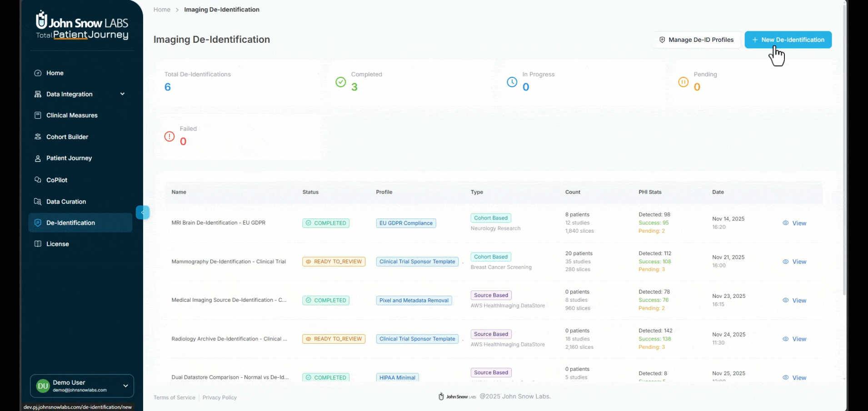The image size is (868, 411).
Task: Collapse the sidebar with the arrow handle
Action: pyautogui.click(x=143, y=212)
